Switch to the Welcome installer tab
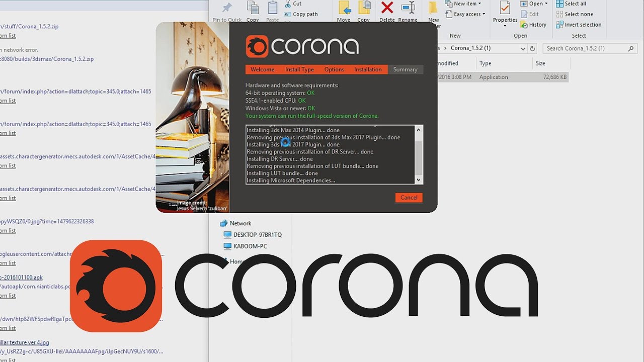Image resolution: width=644 pixels, height=362 pixels. click(263, 69)
